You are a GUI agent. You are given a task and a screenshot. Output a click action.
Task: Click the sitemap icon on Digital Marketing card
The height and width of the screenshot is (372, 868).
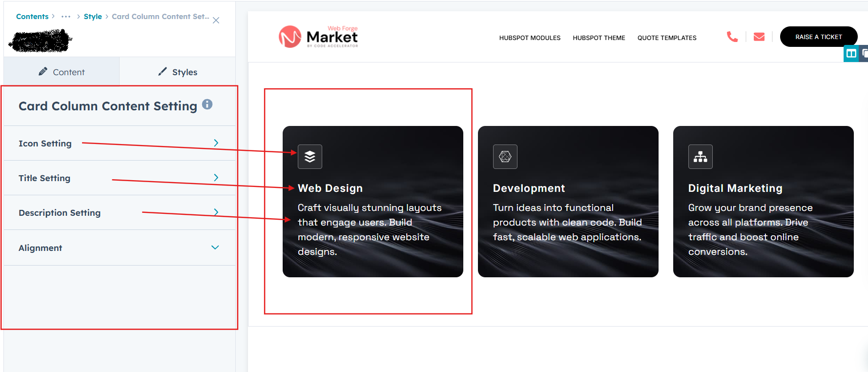tap(700, 157)
